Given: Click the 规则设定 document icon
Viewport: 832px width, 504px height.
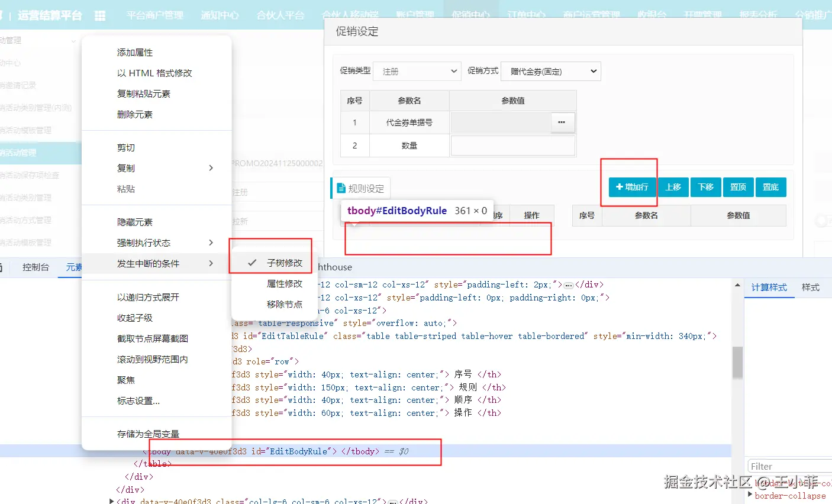Looking at the screenshot, I should pyautogui.click(x=341, y=188).
